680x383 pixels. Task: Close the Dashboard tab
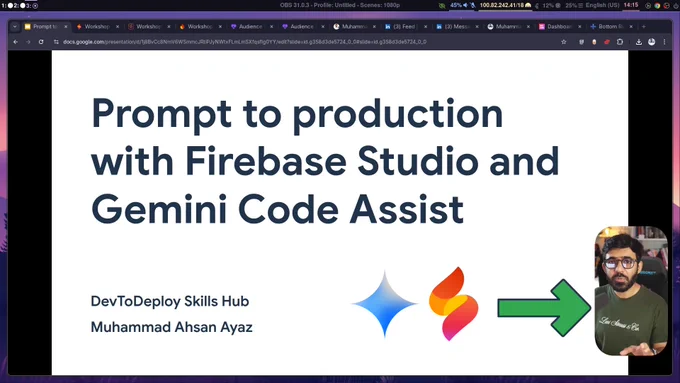(x=579, y=27)
